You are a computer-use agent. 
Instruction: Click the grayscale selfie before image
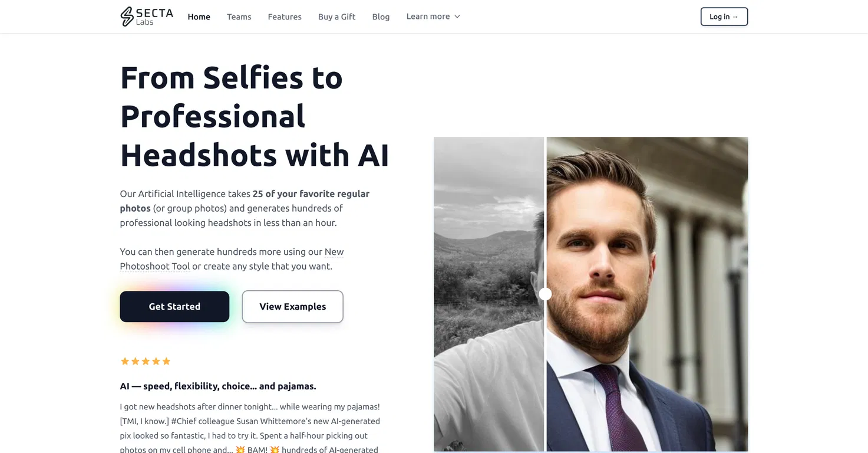pos(489,294)
